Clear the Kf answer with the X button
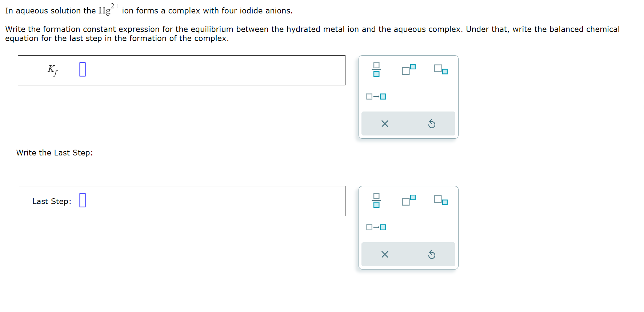 coord(384,123)
